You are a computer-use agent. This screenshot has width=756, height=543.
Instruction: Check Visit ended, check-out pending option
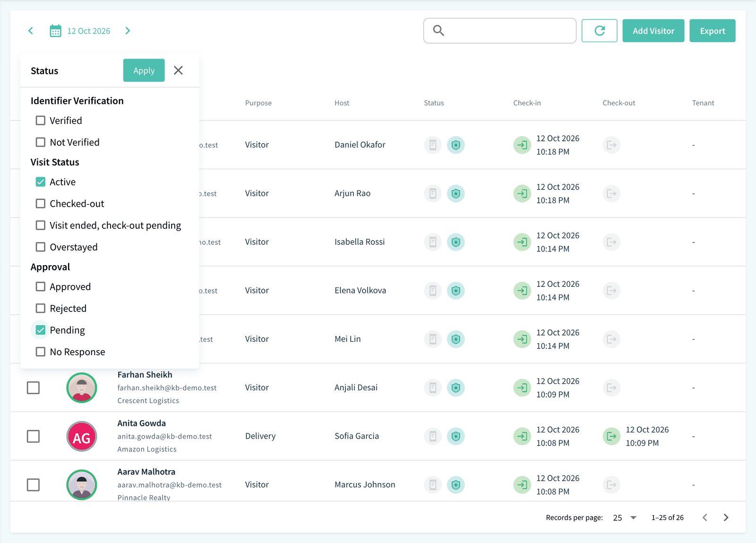click(41, 225)
